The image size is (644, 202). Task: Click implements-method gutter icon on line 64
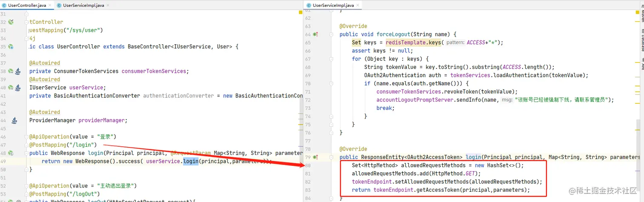(316, 34)
